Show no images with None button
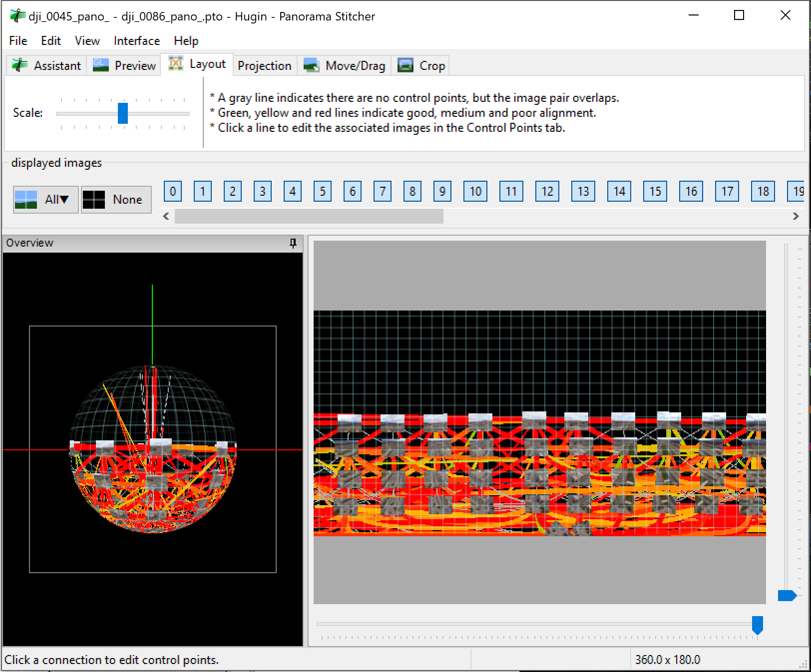 tap(116, 200)
